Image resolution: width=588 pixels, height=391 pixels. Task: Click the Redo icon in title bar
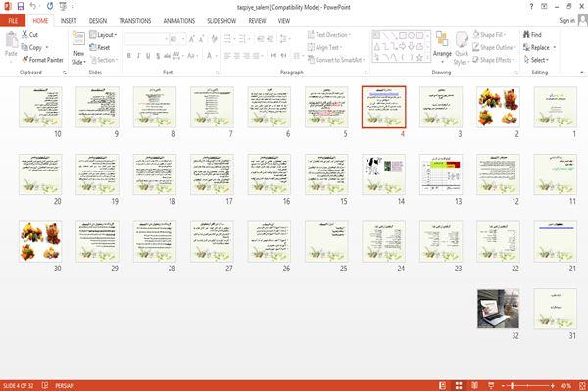click(x=50, y=7)
